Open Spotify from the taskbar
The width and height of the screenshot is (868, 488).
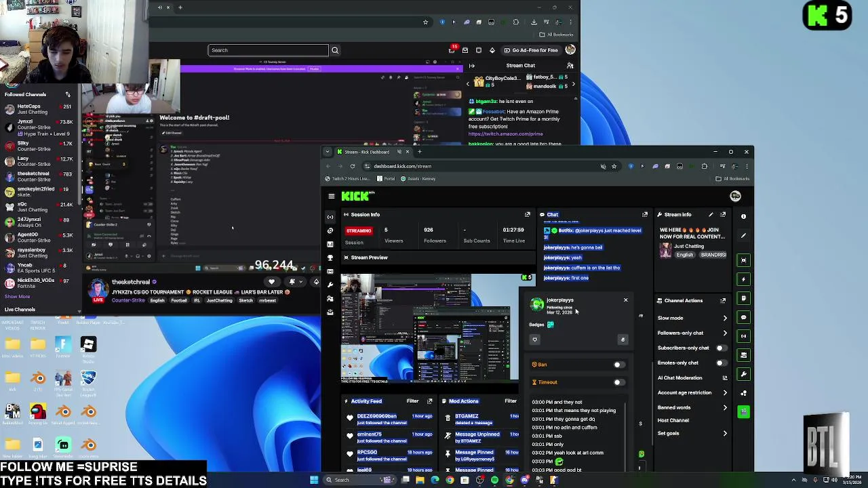494,480
